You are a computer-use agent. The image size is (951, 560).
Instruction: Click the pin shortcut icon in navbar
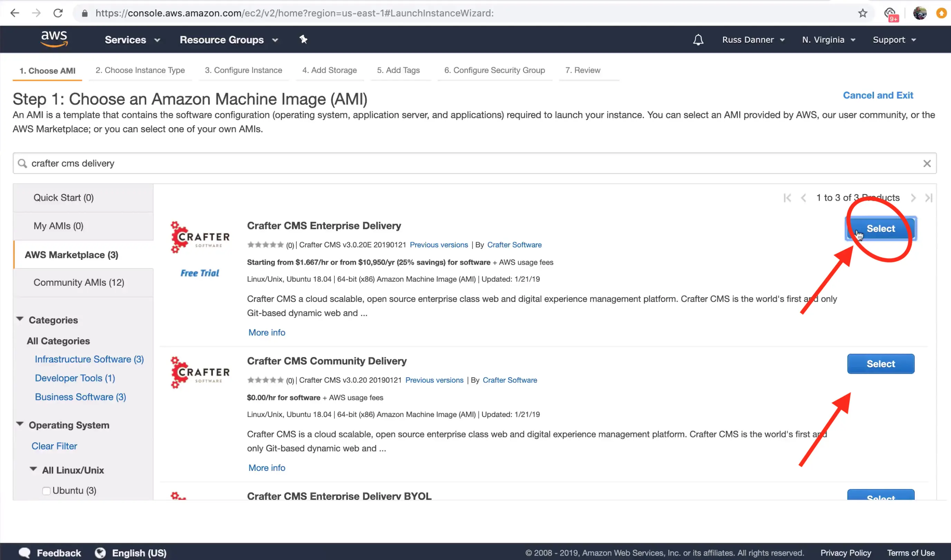pos(303,39)
